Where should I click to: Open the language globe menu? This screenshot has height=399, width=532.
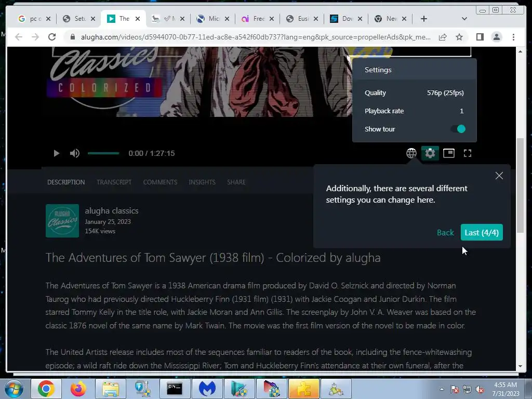(411, 153)
